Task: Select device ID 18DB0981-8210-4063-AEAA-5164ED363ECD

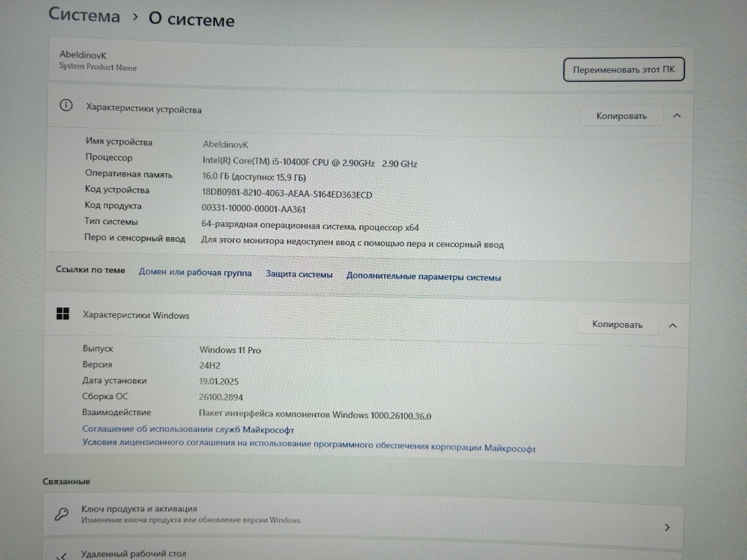Action: pyautogui.click(x=287, y=194)
